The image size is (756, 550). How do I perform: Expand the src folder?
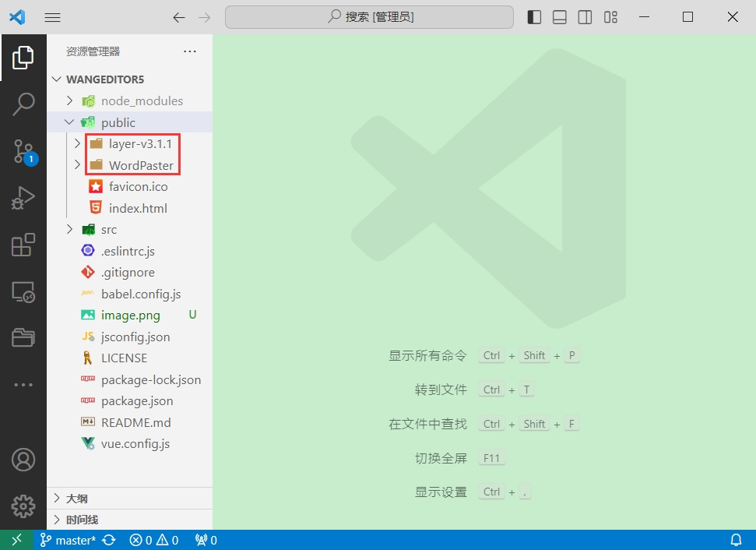[x=69, y=229]
